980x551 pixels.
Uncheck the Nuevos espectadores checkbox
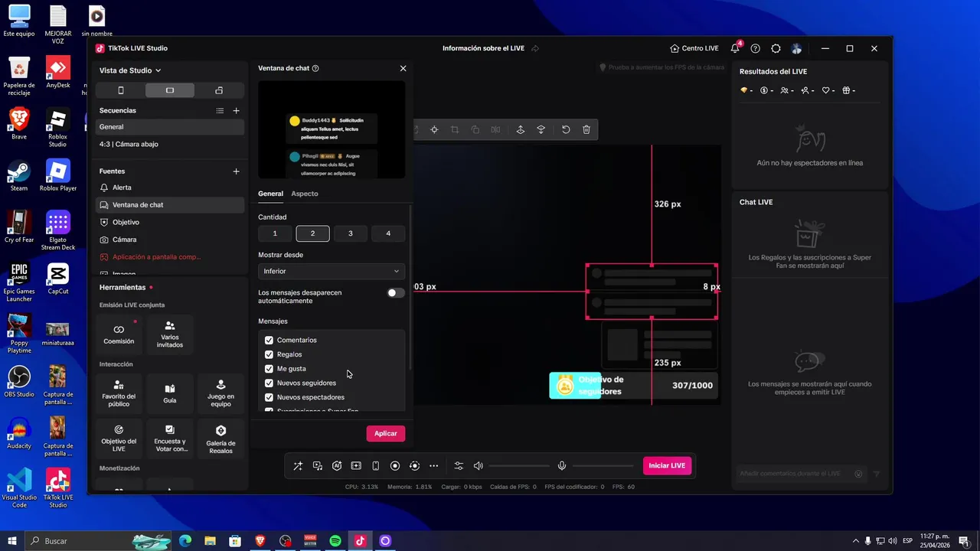click(x=269, y=398)
